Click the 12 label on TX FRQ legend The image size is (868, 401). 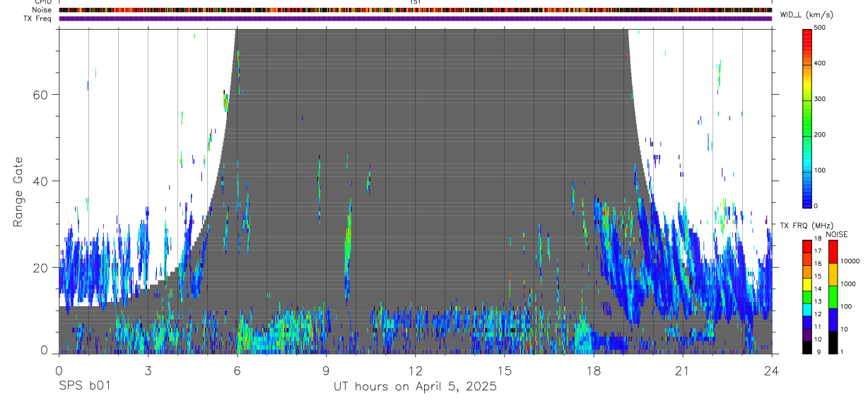click(818, 314)
